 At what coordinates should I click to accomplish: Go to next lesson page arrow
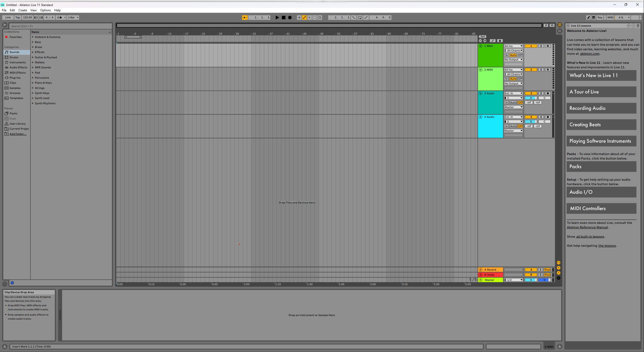(x=633, y=26)
